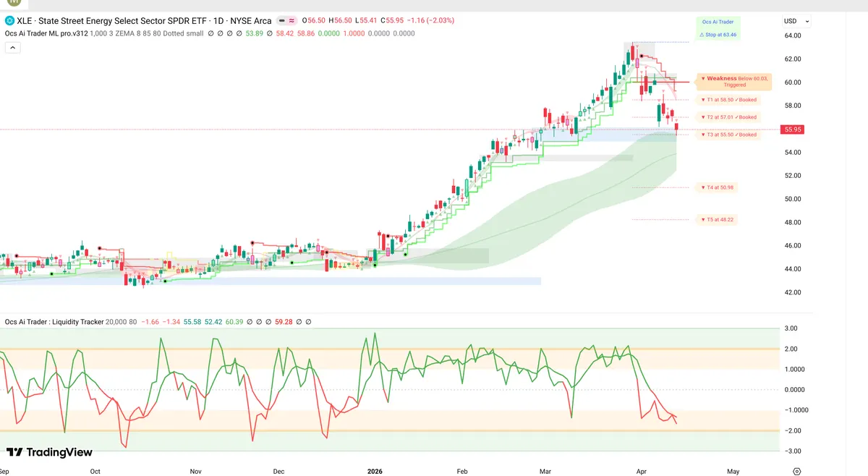Click the Ocs Ai Trader label header
Viewport: 868px width, 476px height.
pos(718,22)
